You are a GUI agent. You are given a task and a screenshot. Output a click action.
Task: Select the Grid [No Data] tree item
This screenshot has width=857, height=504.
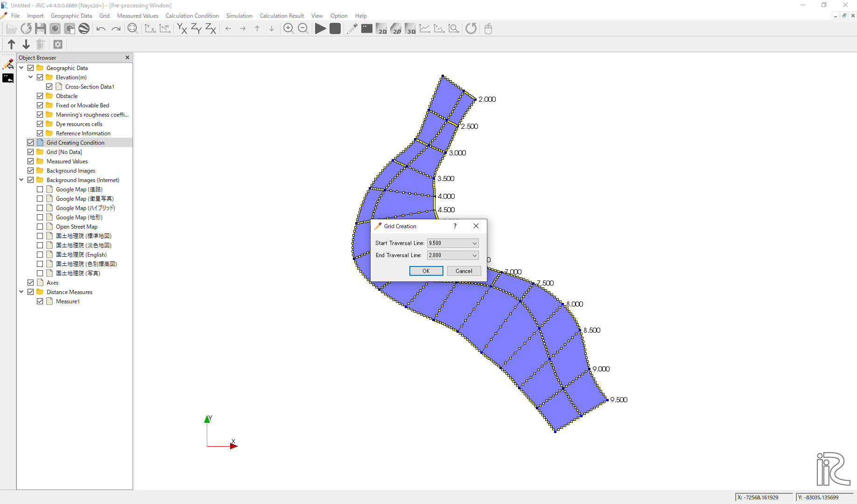[x=64, y=152]
